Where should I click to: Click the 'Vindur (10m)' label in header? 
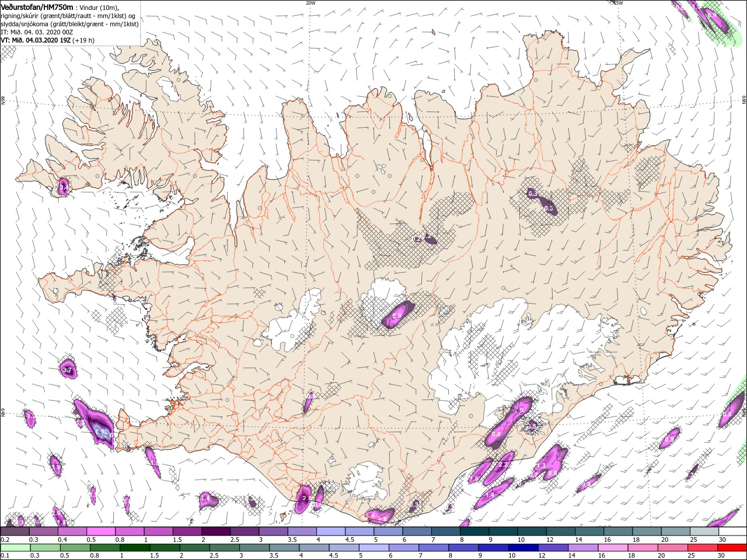[x=100, y=7]
